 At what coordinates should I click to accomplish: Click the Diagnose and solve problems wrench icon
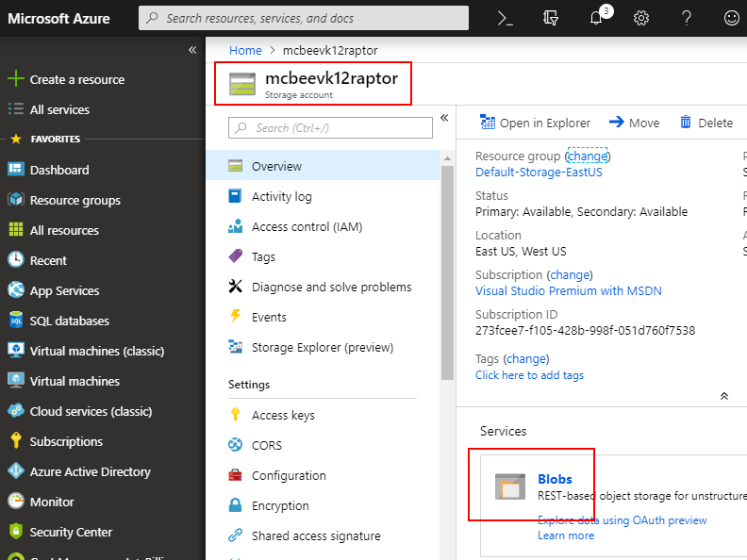pos(235,287)
